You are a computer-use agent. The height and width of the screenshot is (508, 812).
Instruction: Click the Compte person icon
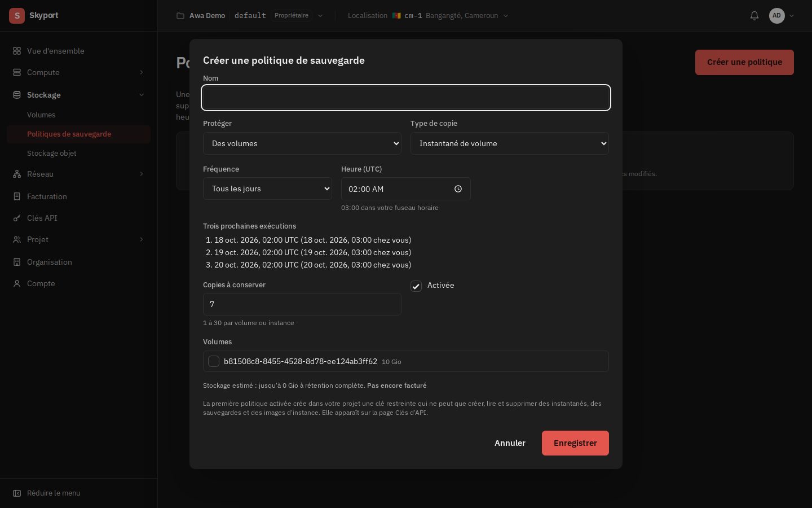[x=17, y=283]
